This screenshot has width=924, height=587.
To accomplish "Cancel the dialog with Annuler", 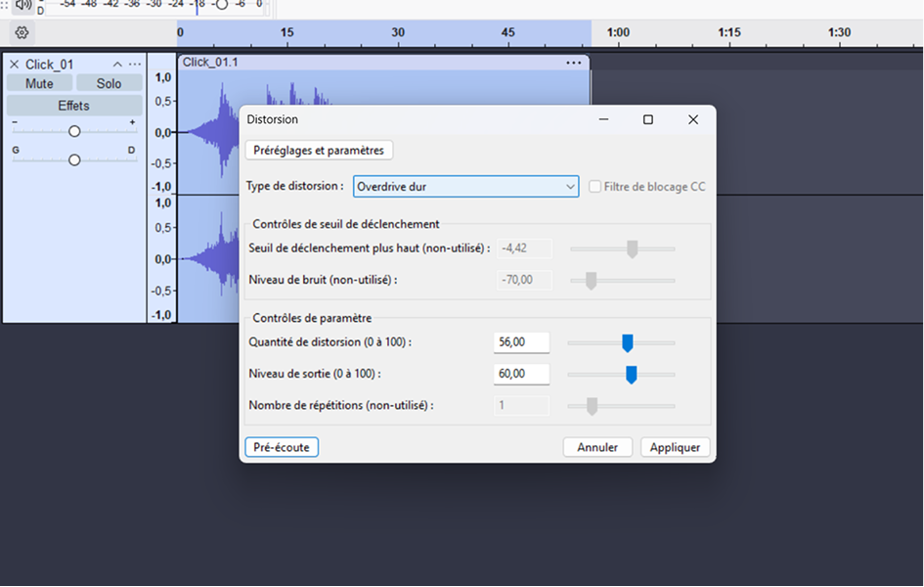I will click(x=597, y=447).
